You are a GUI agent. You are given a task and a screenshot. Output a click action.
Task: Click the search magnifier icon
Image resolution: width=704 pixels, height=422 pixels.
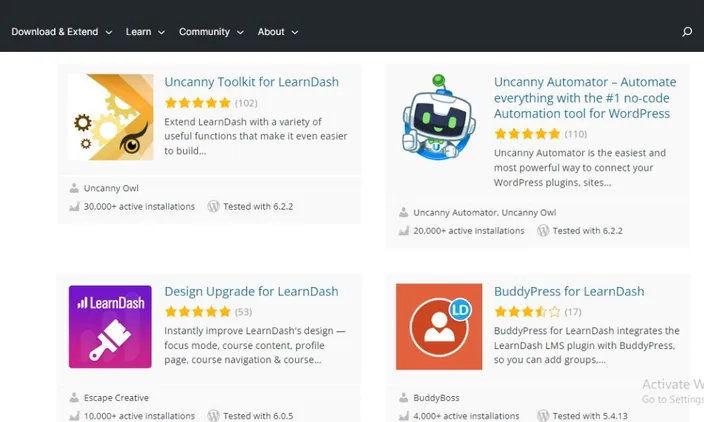[x=687, y=32]
